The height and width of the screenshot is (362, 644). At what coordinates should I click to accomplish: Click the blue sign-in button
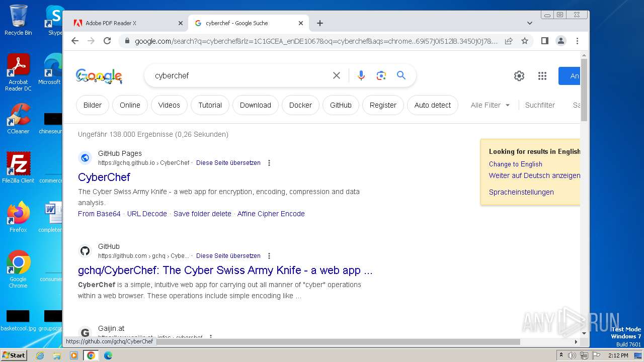click(x=569, y=76)
